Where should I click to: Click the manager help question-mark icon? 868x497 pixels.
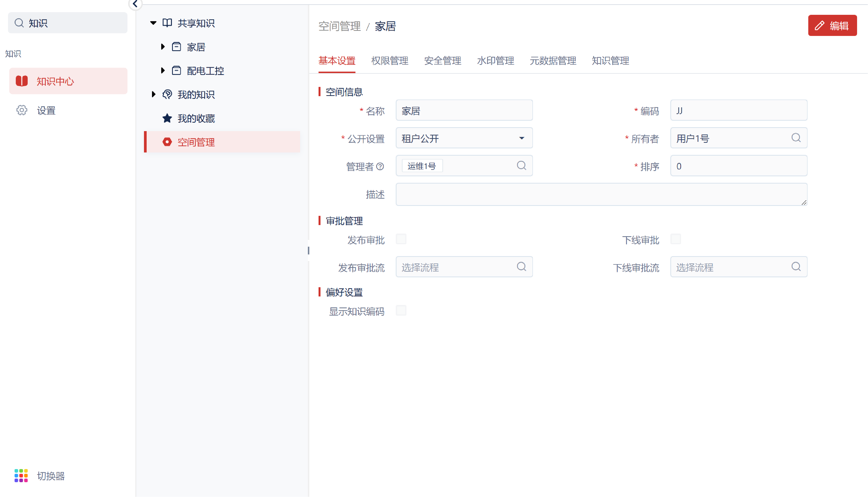click(x=380, y=167)
